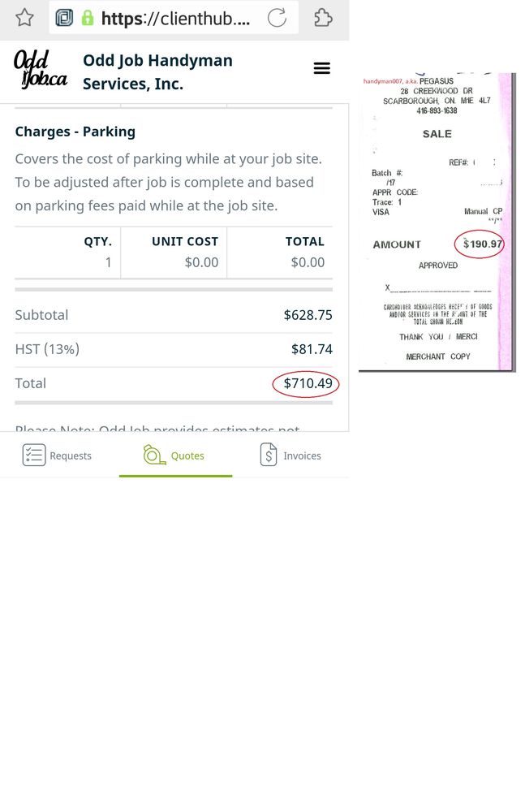The height and width of the screenshot is (812, 525).
Task: Open the browser extensions puzzle icon
Action: coord(323,18)
